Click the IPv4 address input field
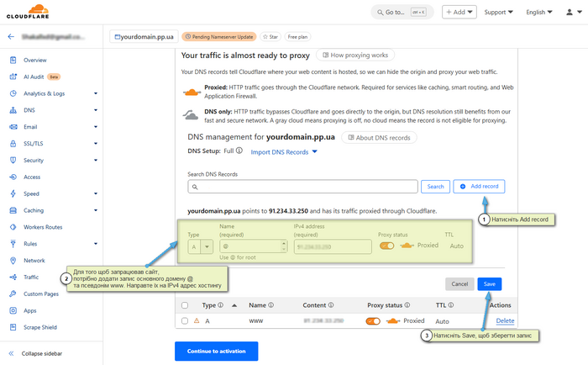Image resolution: width=588 pixels, height=365 pixels. pos(333,246)
